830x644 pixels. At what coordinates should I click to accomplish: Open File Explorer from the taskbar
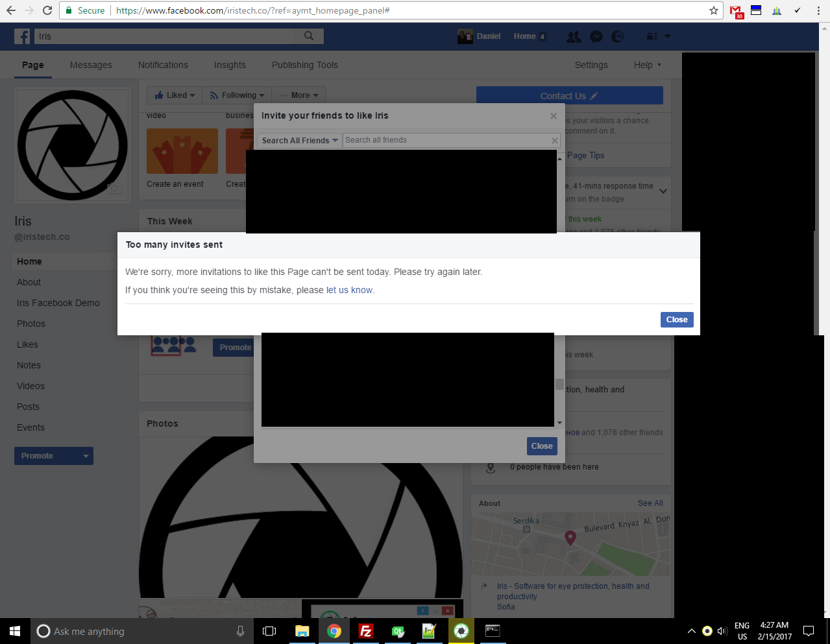tap(302, 631)
